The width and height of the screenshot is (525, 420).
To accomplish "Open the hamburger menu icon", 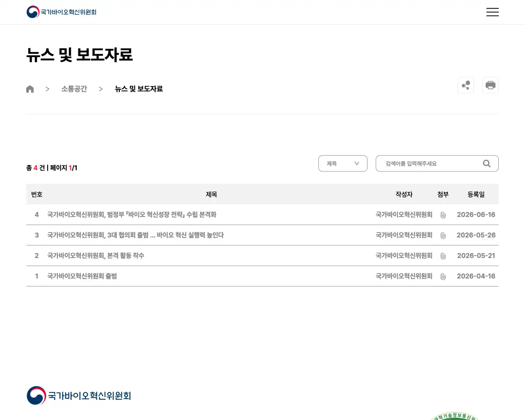I will pos(492,12).
